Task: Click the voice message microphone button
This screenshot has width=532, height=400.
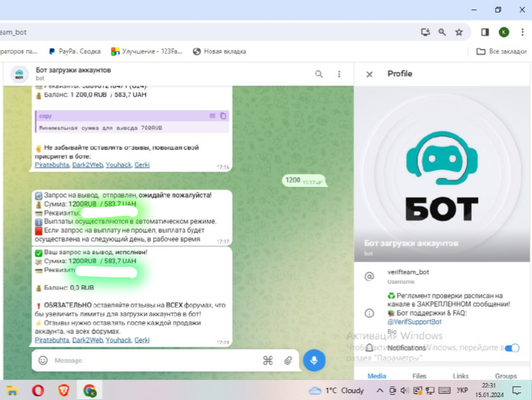Action: [x=314, y=360]
